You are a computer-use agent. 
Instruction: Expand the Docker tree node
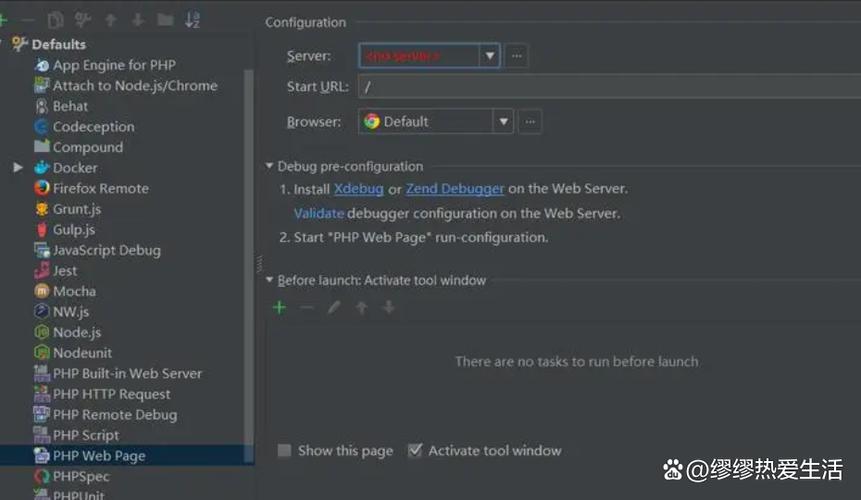click(x=18, y=168)
